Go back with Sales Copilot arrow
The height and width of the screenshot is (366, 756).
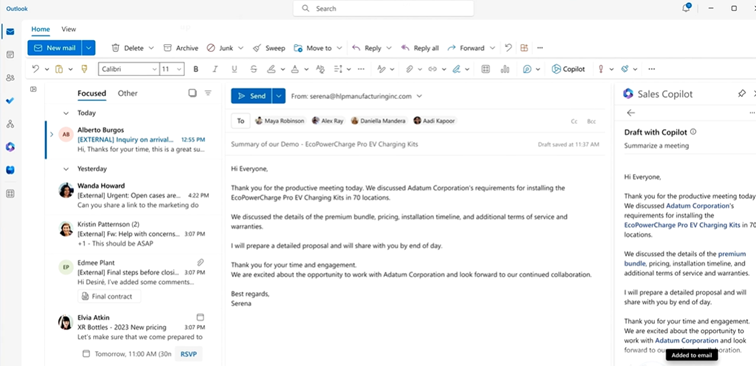pos(631,112)
